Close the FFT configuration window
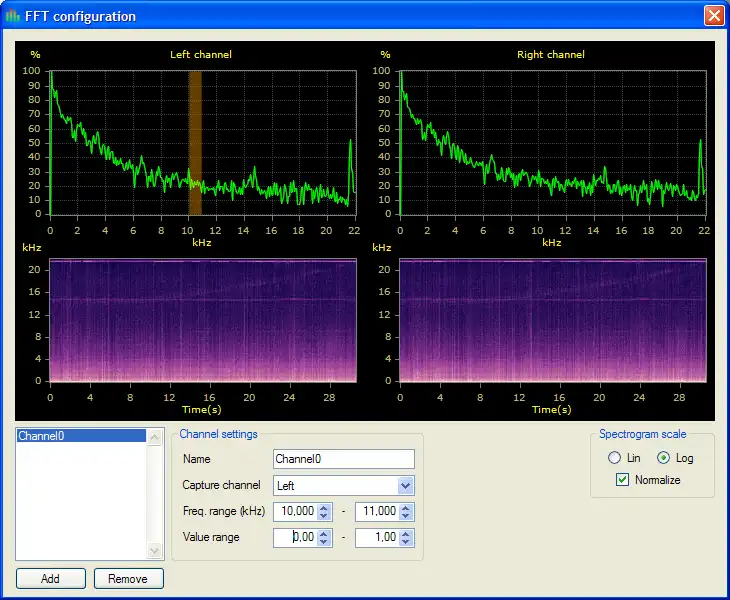The height and width of the screenshot is (600, 730). coord(713,16)
